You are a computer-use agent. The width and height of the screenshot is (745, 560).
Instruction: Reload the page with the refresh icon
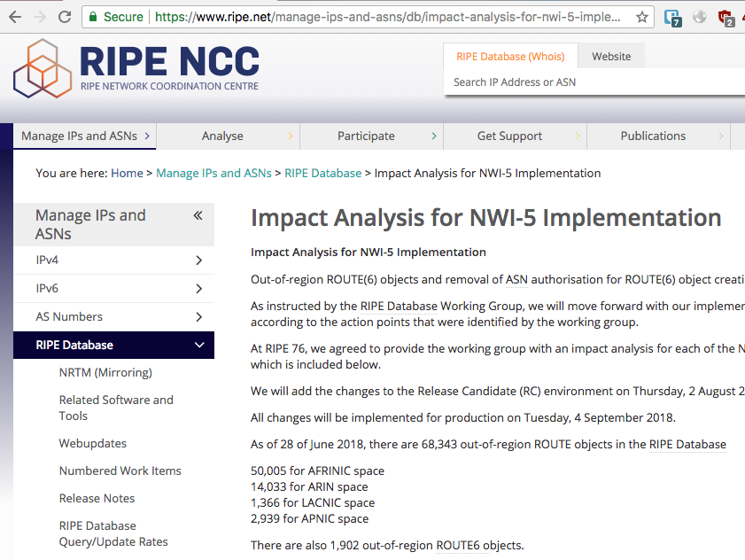coord(65,17)
